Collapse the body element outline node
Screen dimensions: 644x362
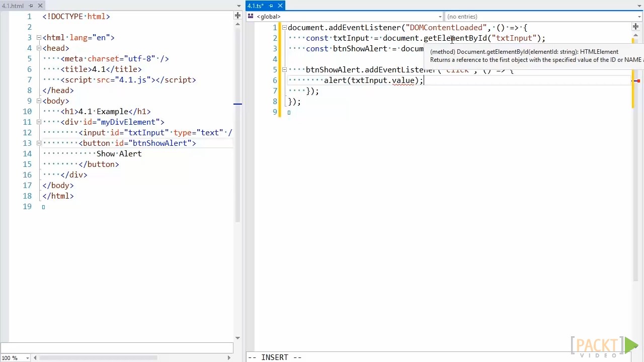point(39,101)
